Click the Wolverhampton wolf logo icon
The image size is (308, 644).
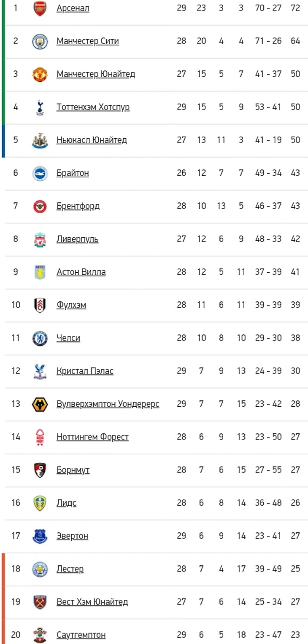click(40, 404)
